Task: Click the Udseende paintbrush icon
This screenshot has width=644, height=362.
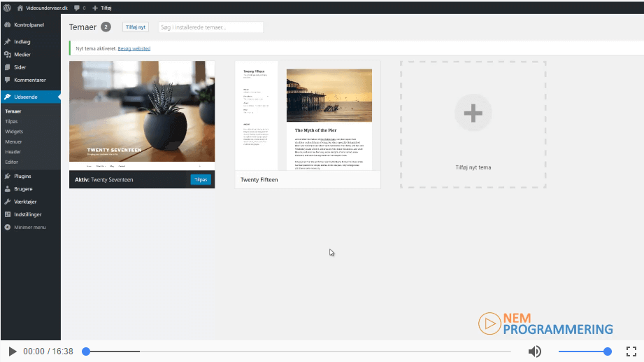Action: pyautogui.click(x=8, y=97)
